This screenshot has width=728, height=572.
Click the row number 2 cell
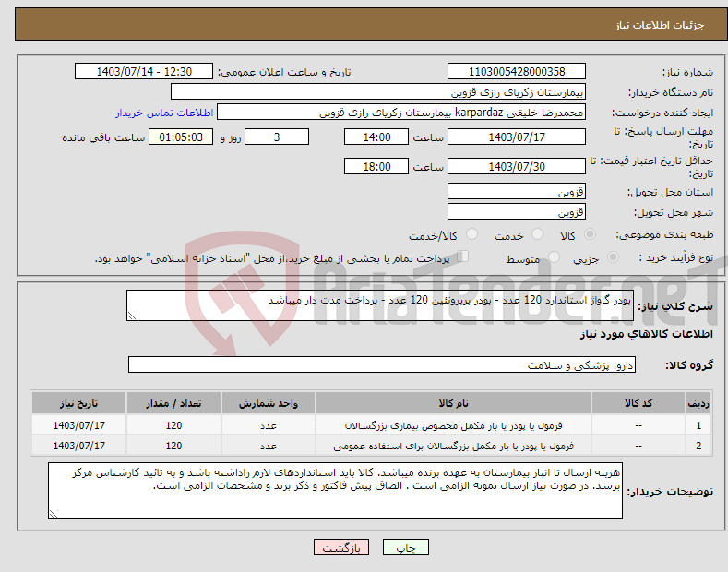(698, 446)
